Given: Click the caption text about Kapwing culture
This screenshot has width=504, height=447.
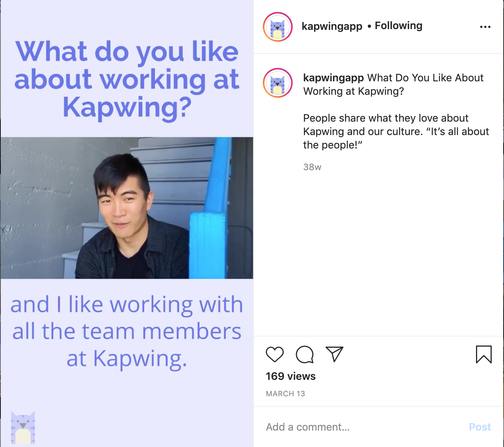Looking at the screenshot, I should pos(396,131).
